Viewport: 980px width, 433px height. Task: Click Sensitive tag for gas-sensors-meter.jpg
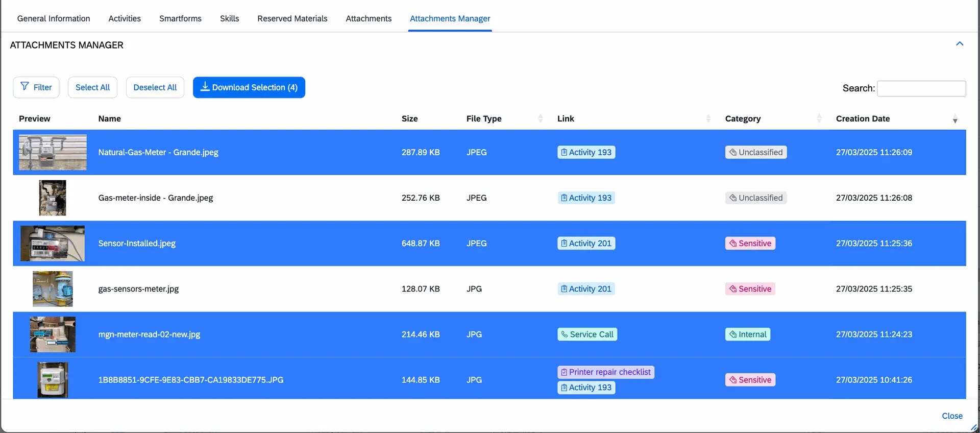click(750, 289)
